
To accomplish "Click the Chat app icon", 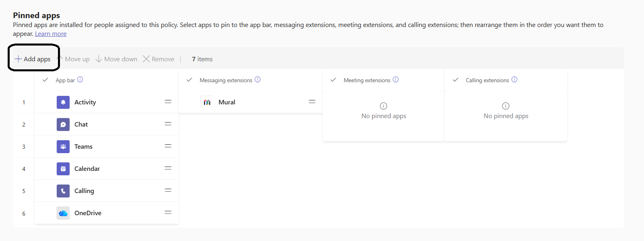I will coord(63,125).
